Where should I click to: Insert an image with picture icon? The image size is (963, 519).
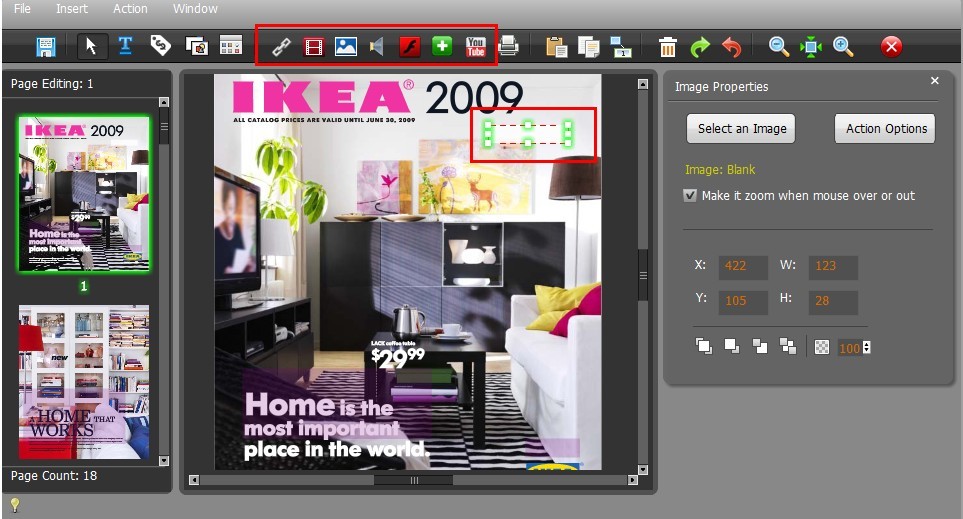click(346, 47)
